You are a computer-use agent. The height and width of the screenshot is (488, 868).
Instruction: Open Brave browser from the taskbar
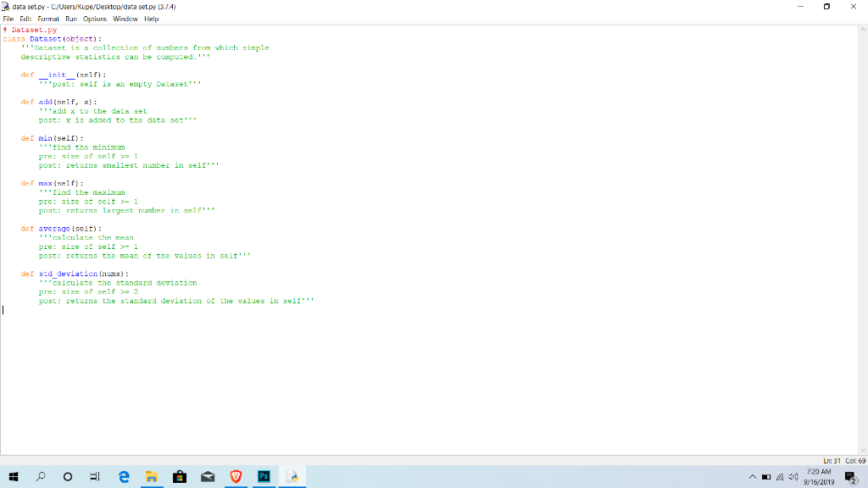click(236, 476)
